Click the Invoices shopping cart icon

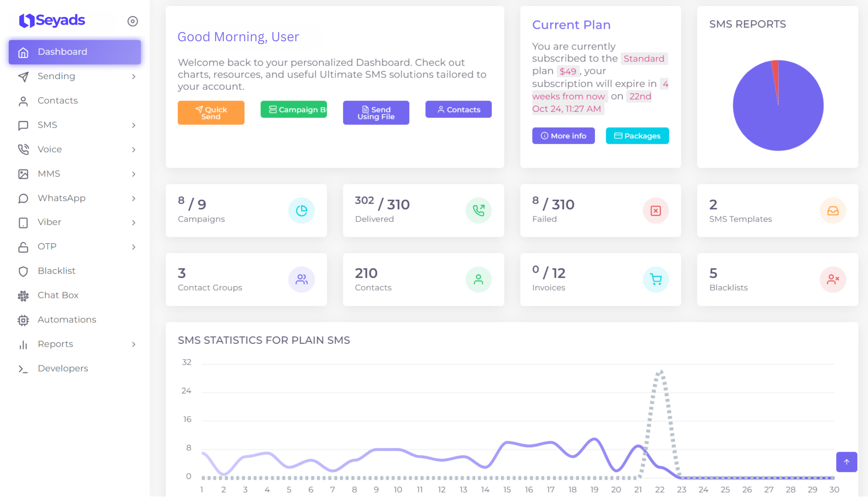pos(656,280)
